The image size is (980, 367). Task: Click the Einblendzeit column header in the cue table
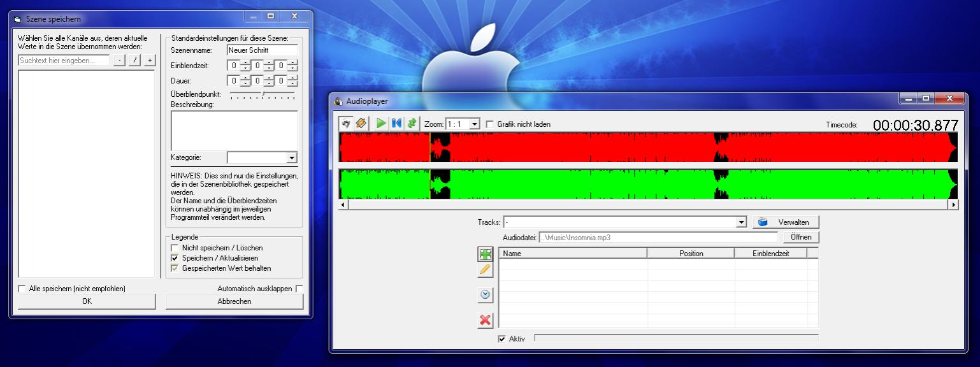click(770, 253)
